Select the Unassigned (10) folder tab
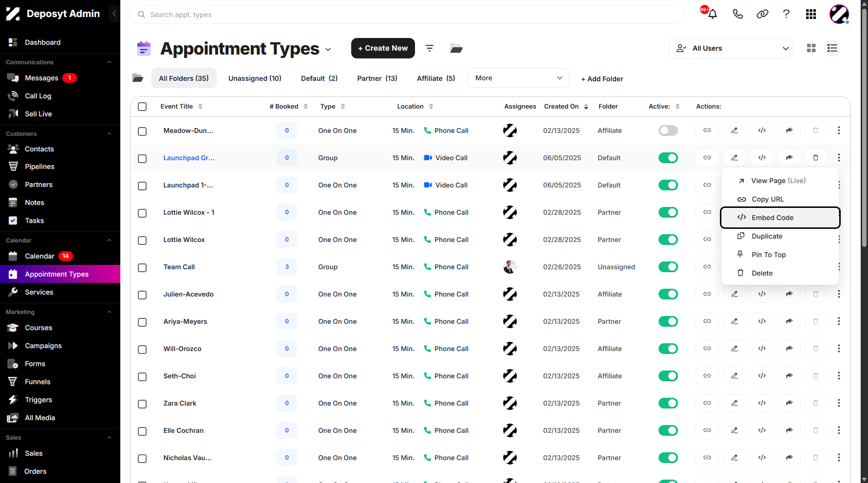This screenshot has width=868, height=483. click(255, 78)
